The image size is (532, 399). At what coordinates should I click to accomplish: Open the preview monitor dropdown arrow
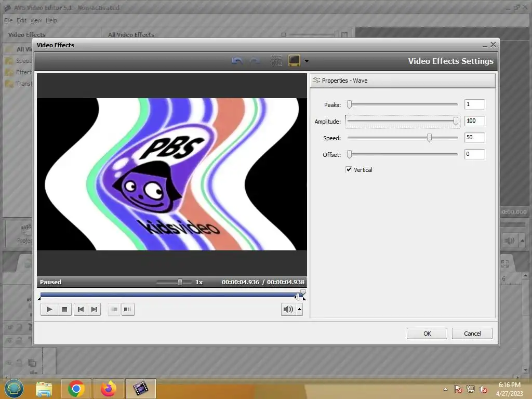tap(307, 61)
